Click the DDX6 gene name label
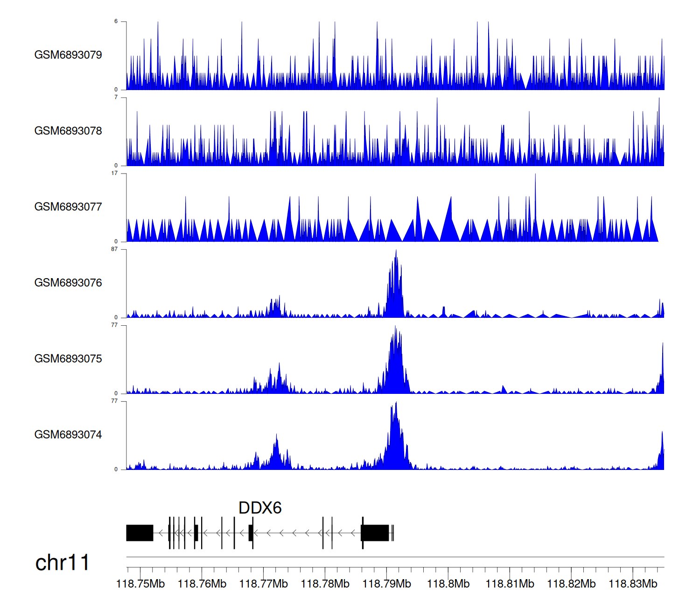The image size is (700, 616). [x=260, y=508]
